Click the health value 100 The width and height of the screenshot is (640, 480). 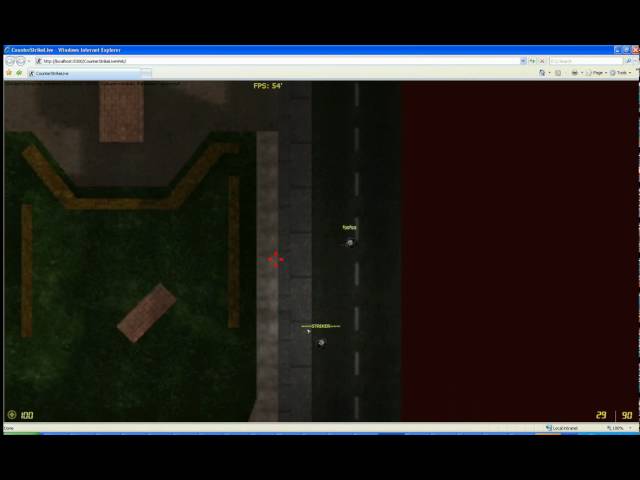(x=27, y=415)
